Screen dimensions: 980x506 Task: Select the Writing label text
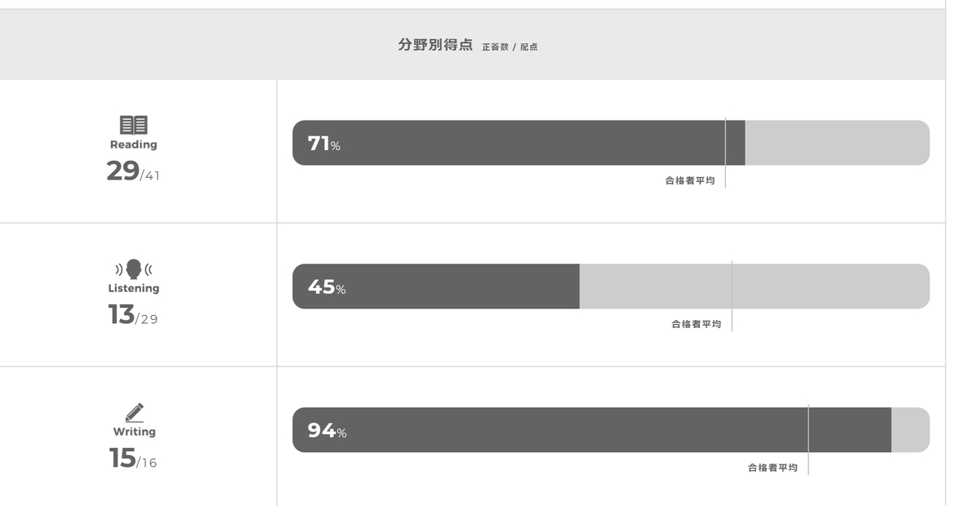[x=134, y=432]
